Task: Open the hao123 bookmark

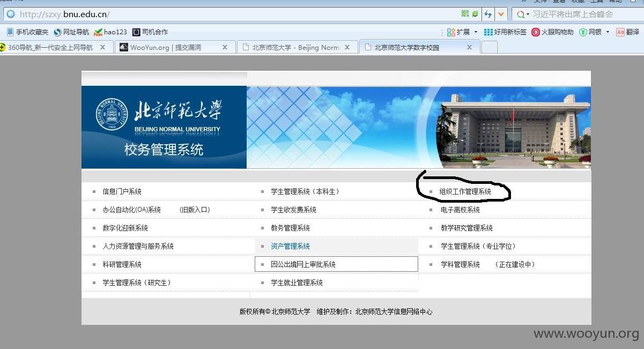Action: click(x=110, y=32)
